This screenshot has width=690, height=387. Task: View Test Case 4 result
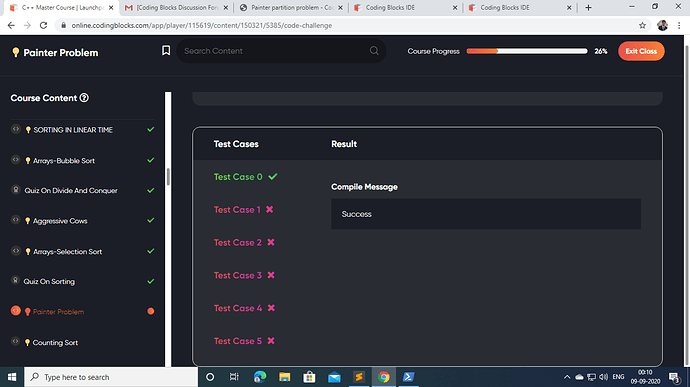238,308
